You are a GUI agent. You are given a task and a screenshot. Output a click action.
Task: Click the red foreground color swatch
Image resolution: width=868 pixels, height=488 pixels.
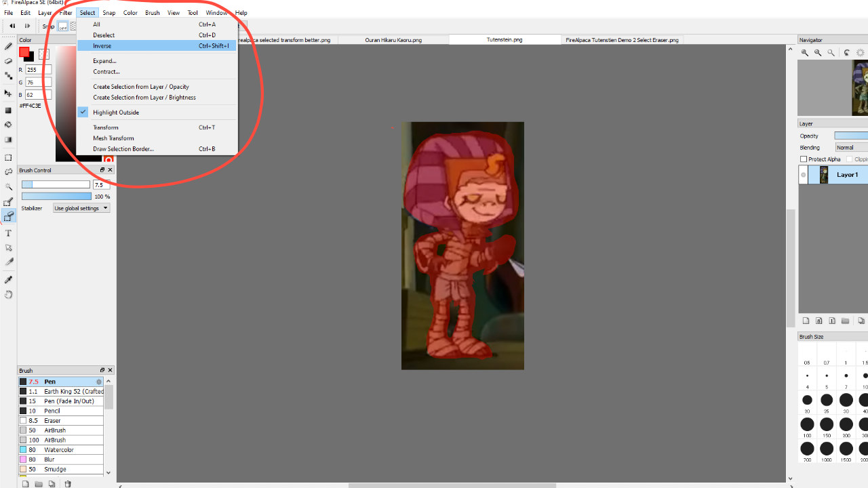coord(24,52)
